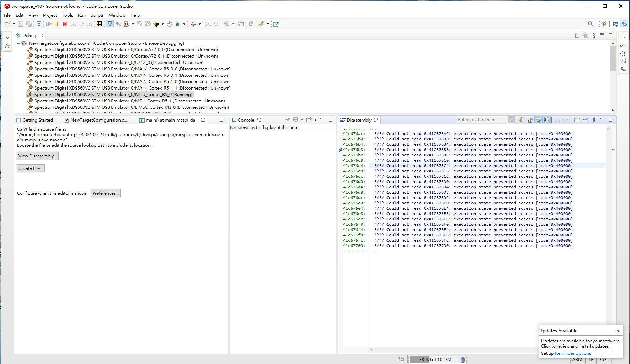Resume program execution

click(49, 24)
